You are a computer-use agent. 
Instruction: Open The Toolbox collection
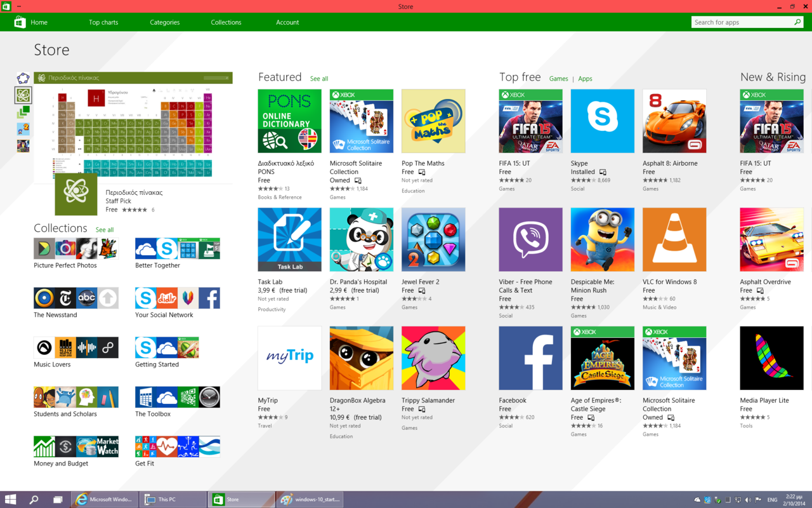178,402
